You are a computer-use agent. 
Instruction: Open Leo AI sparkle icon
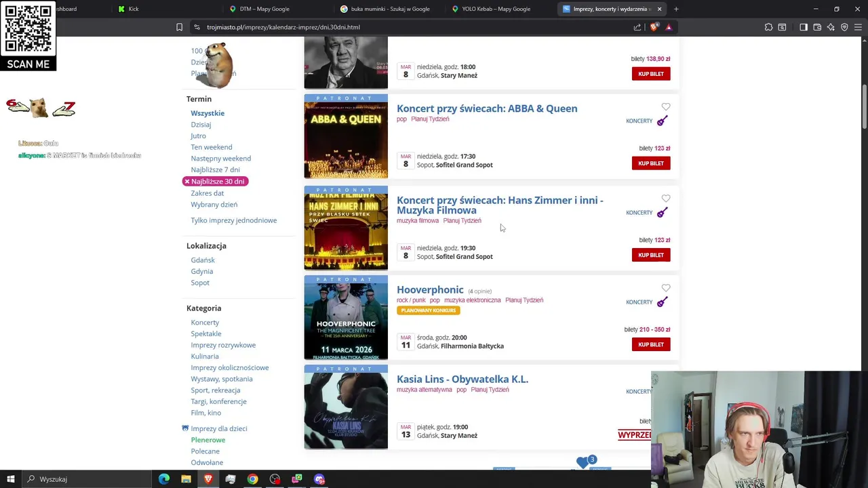pos(831,27)
